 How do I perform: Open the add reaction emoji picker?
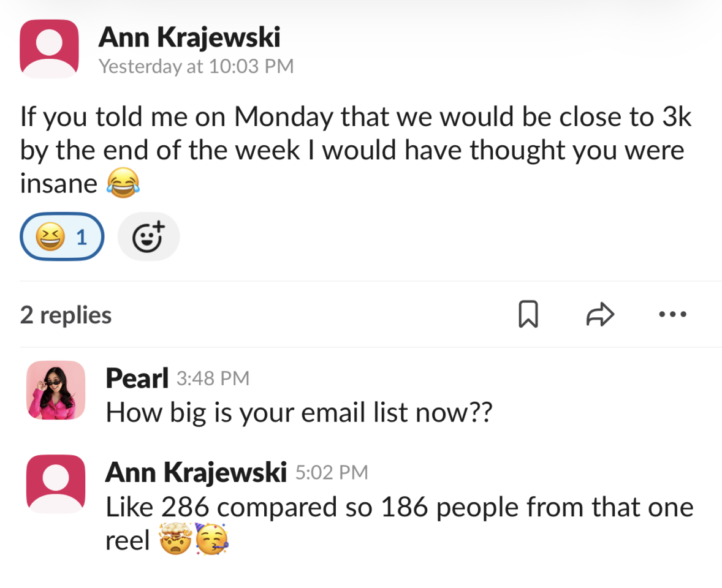tap(148, 237)
